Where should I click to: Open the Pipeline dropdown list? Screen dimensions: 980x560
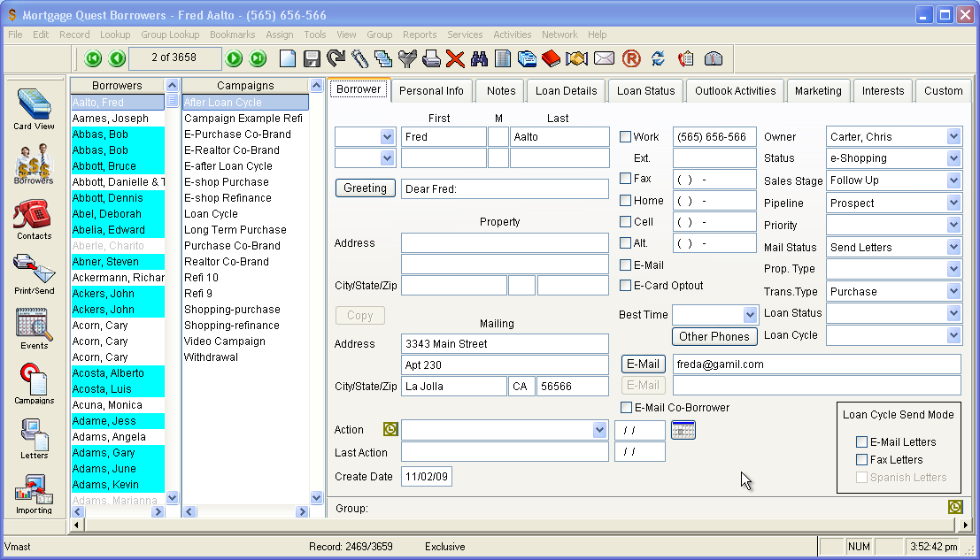click(x=953, y=203)
